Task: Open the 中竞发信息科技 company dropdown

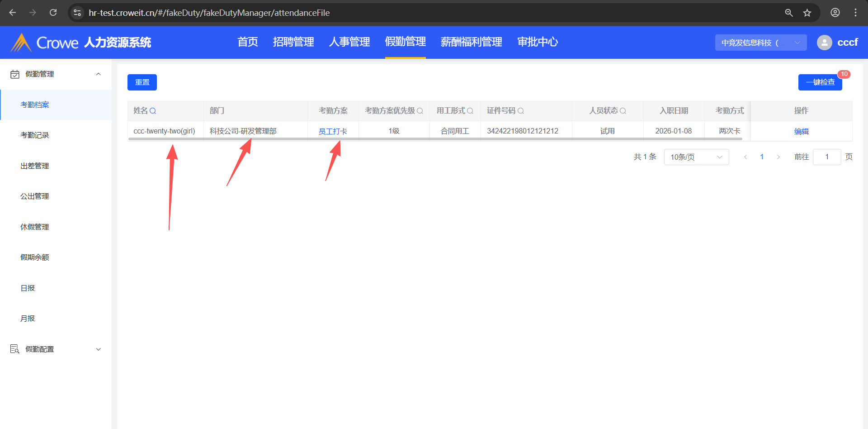Action: (x=761, y=43)
